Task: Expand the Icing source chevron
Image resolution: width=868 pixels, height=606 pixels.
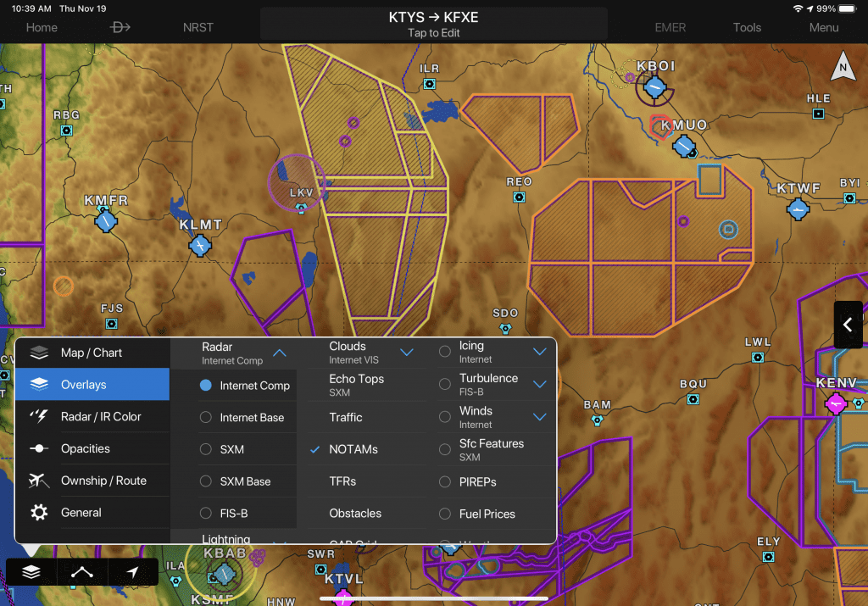Action: click(540, 352)
